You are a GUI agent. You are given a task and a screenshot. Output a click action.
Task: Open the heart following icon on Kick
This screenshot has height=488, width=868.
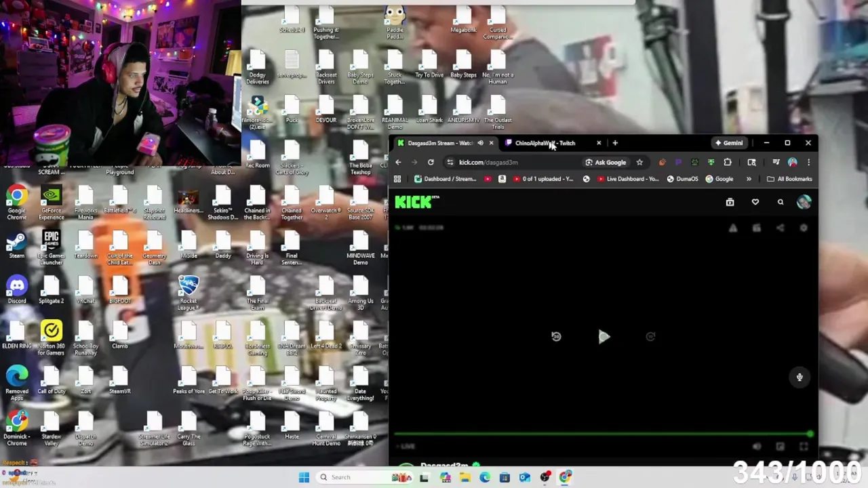[755, 202]
